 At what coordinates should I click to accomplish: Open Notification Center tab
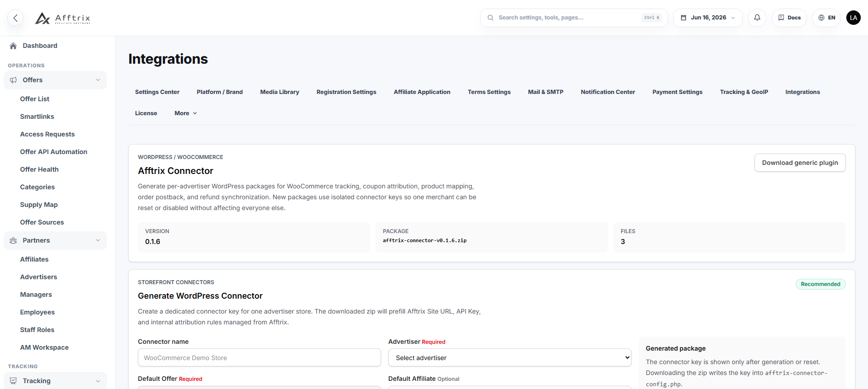[x=608, y=92]
